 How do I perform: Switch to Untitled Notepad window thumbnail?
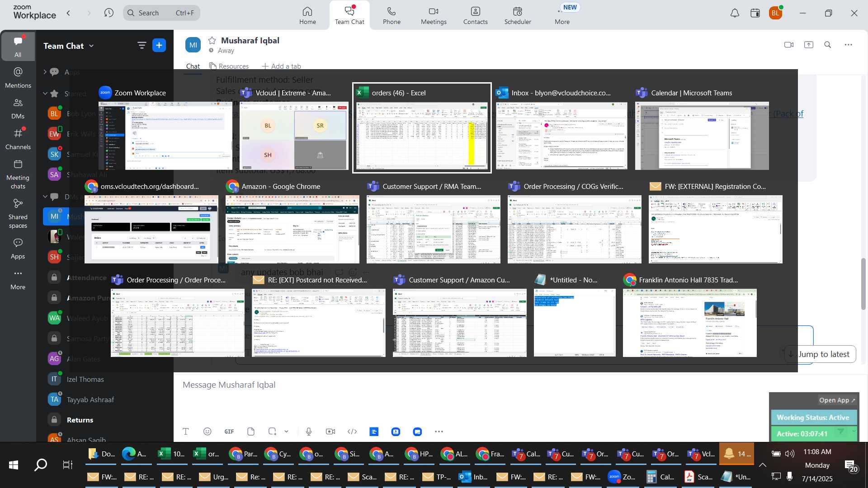tap(575, 315)
